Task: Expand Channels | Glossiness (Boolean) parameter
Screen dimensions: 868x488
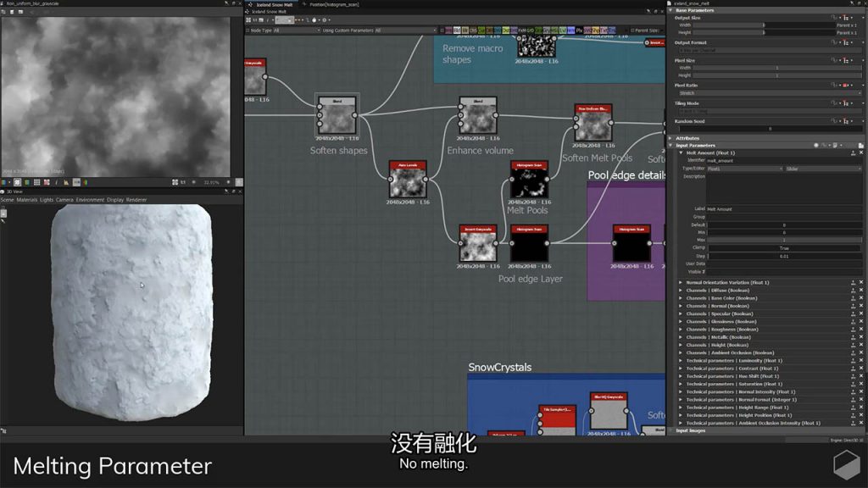Action: click(x=681, y=321)
